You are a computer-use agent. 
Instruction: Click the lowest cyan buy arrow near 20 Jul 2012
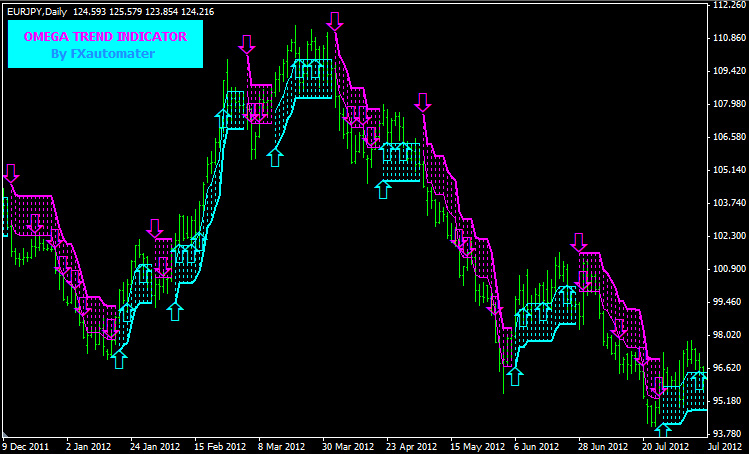(663, 431)
